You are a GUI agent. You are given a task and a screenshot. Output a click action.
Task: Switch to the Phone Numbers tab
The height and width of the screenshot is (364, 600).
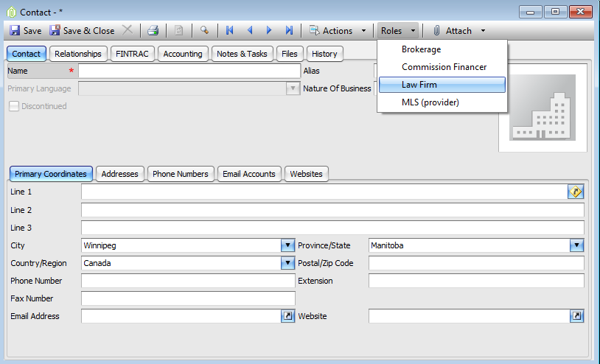(181, 174)
